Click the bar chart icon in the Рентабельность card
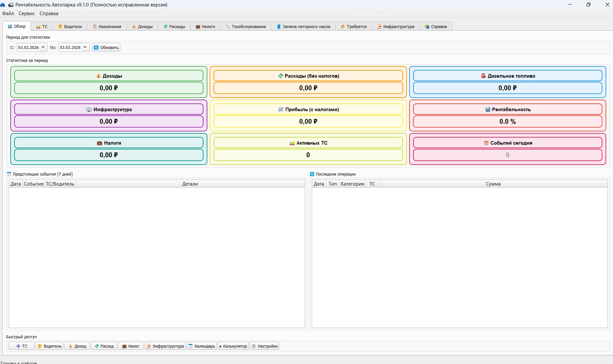Screen dimensions: 613x364 click(488, 110)
